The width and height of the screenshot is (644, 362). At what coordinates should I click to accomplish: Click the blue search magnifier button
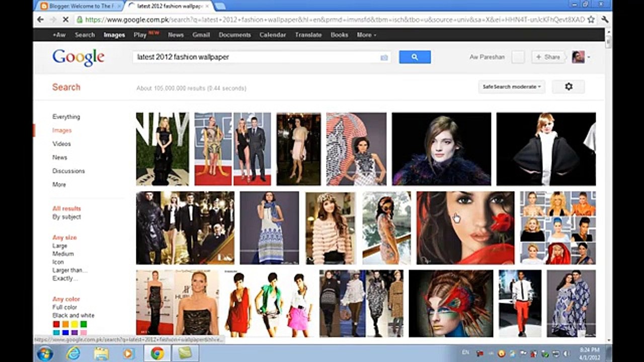[415, 57]
